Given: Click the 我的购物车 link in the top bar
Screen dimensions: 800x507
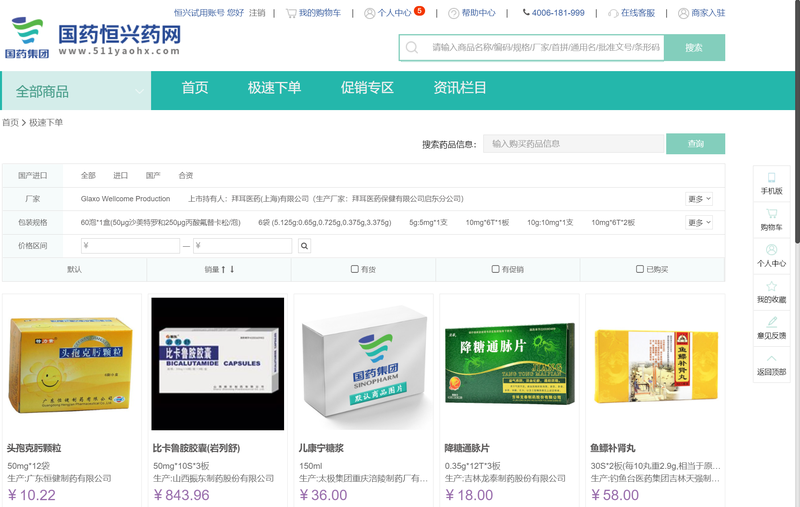Looking at the screenshot, I should point(320,13).
